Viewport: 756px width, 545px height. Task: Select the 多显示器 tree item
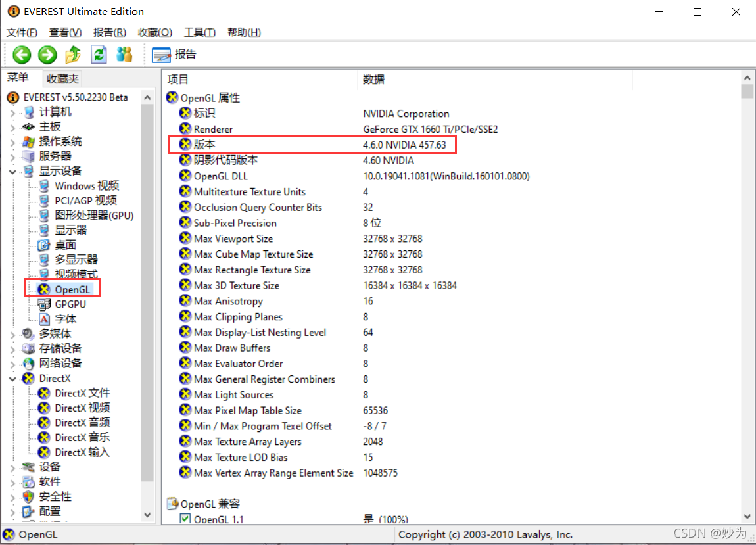point(76,260)
